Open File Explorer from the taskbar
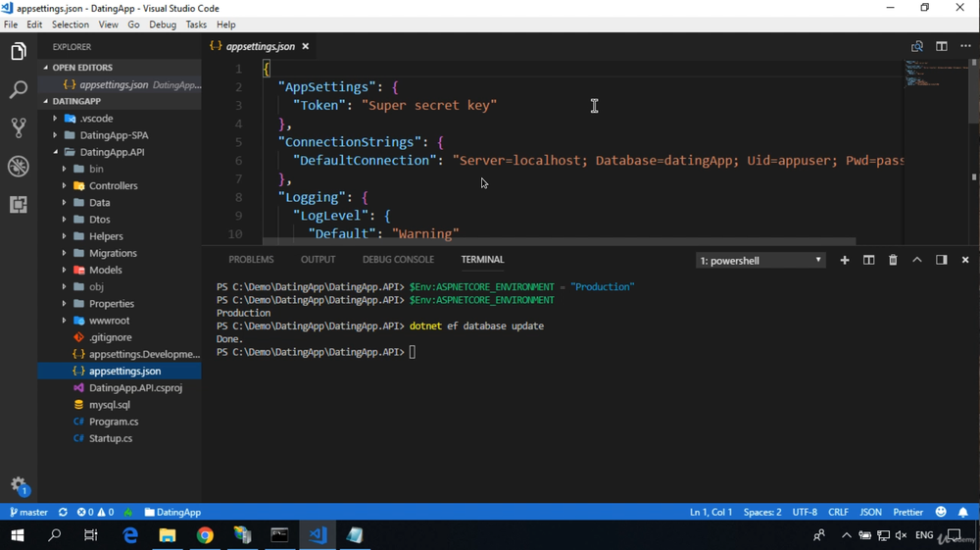980x550 pixels. [x=168, y=535]
